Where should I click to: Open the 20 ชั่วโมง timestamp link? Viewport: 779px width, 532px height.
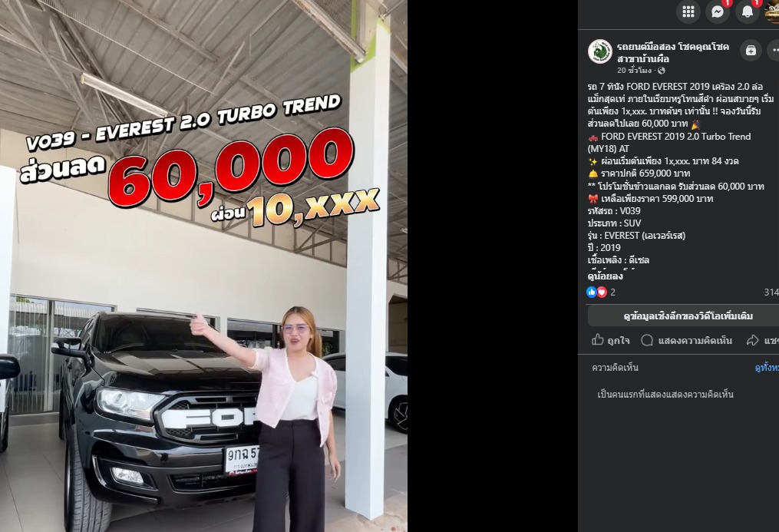tap(634, 71)
